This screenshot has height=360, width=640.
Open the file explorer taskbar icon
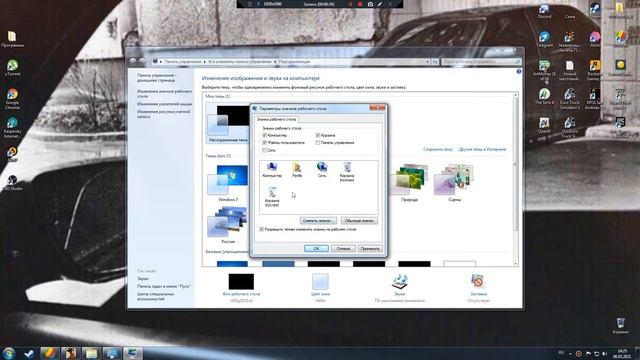(x=91, y=353)
